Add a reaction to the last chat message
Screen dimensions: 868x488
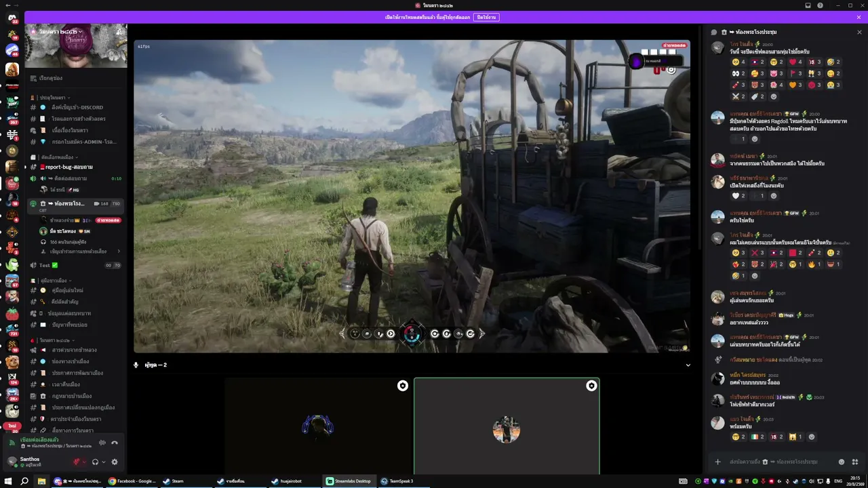click(x=812, y=437)
